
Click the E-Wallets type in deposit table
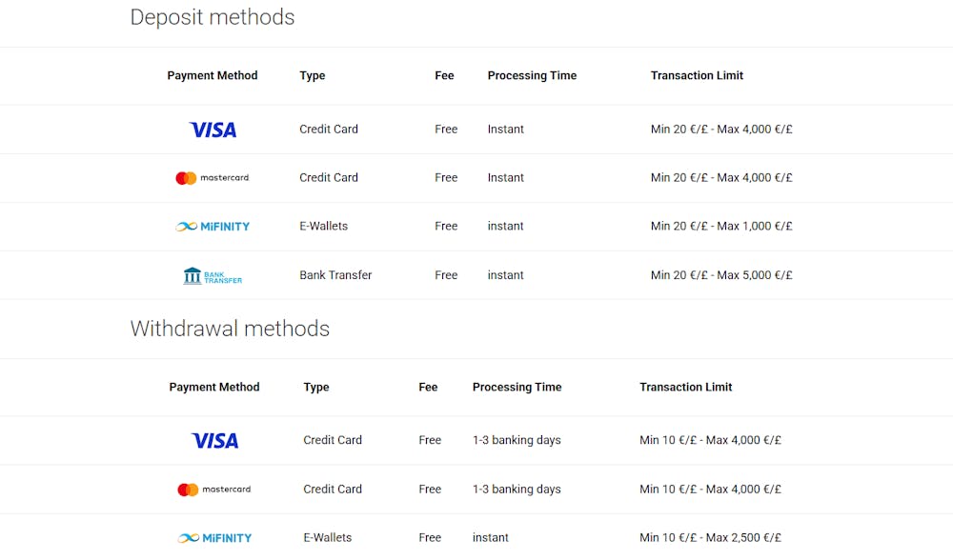coord(323,226)
